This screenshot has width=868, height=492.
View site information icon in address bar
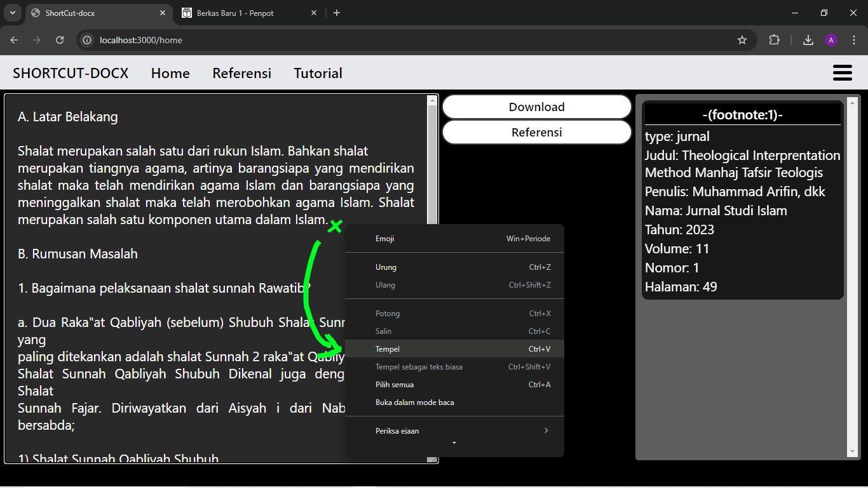(x=88, y=40)
